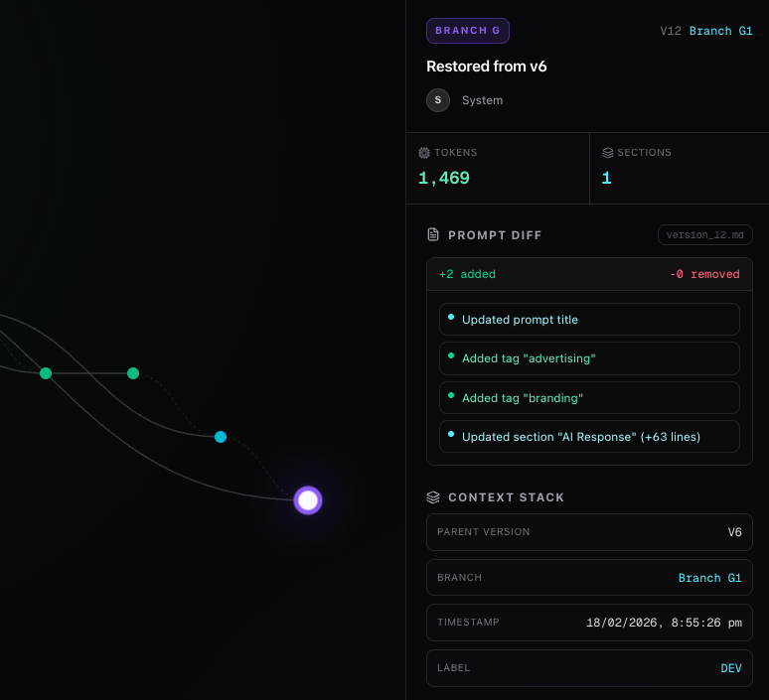Select the Added tag "advertising" entry

click(589, 358)
